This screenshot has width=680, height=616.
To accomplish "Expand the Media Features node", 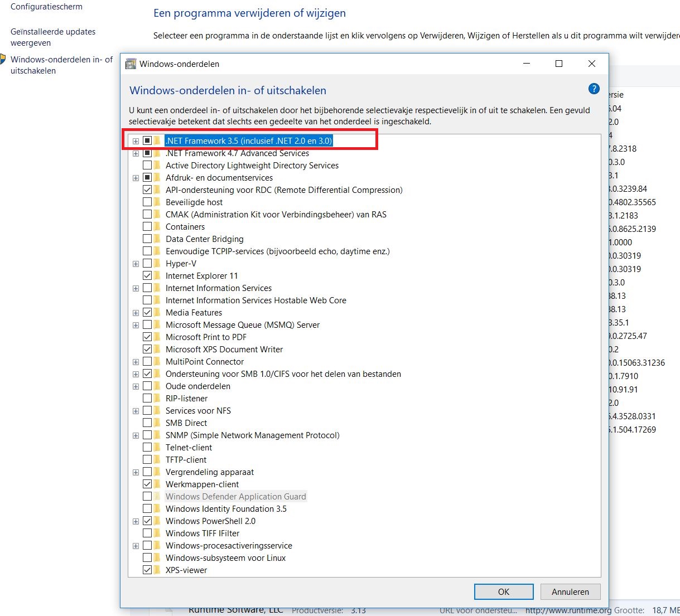I will 136,313.
